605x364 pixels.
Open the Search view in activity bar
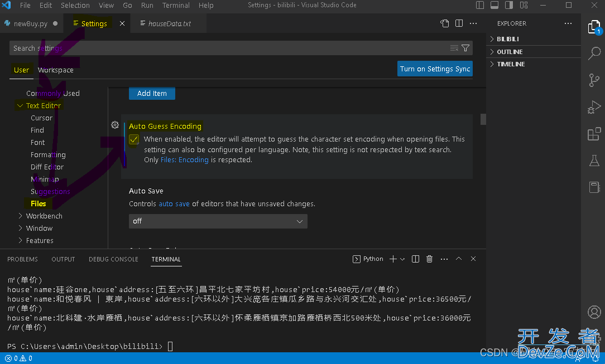594,53
